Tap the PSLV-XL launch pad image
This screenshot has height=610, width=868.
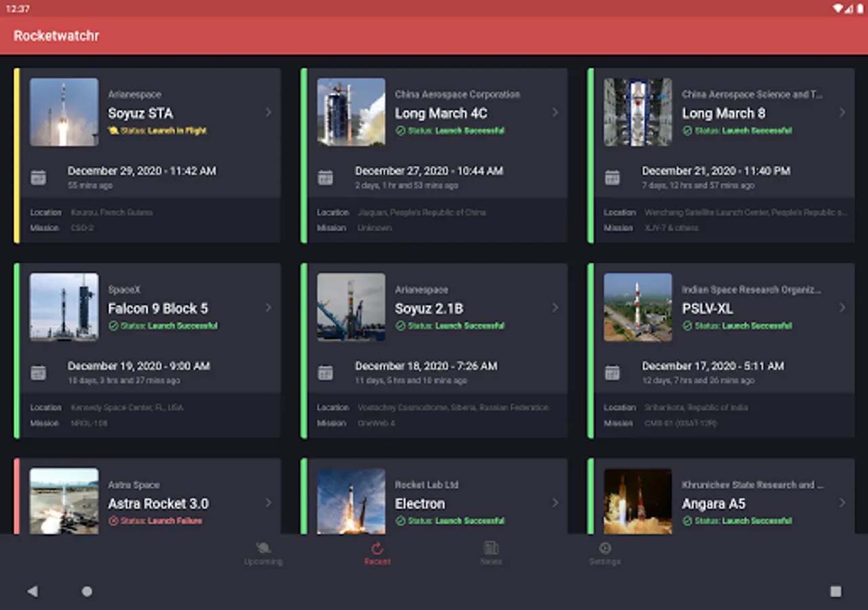(x=638, y=307)
